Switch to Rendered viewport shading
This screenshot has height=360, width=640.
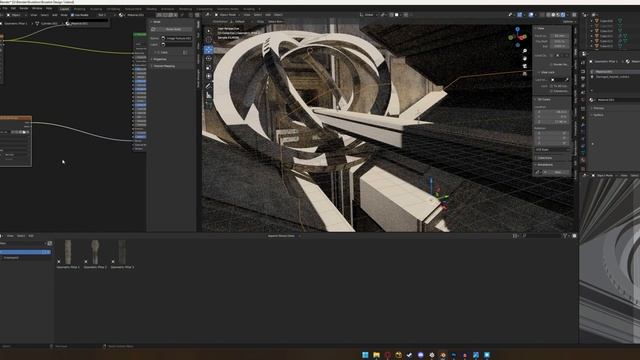tap(563, 15)
